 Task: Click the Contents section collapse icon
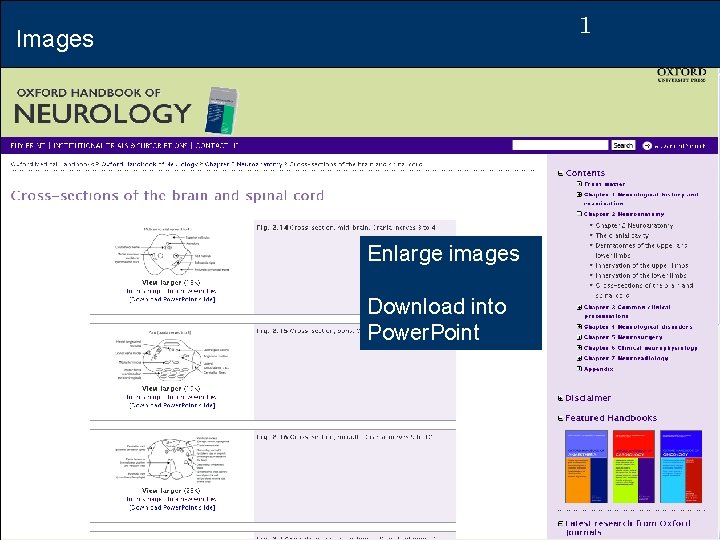(x=560, y=174)
